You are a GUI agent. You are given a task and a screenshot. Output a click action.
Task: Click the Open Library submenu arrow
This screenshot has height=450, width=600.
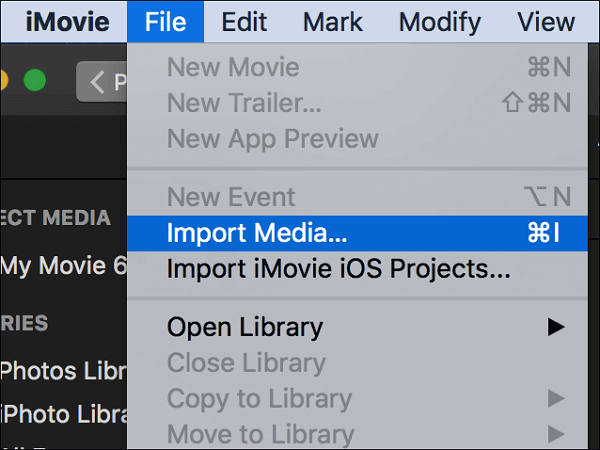click(x=556, y=326)
